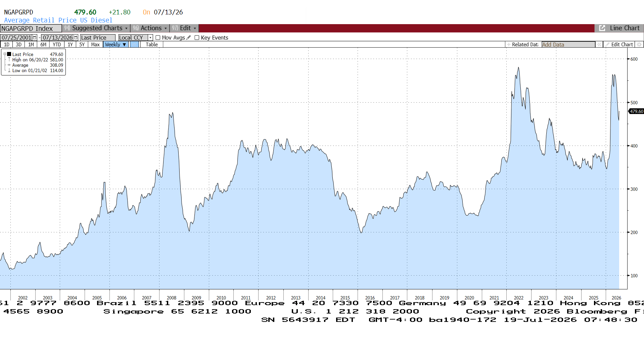Screen dimensions: 644x337
Task: Open the end date calendar picker
Action: [76, 38]
